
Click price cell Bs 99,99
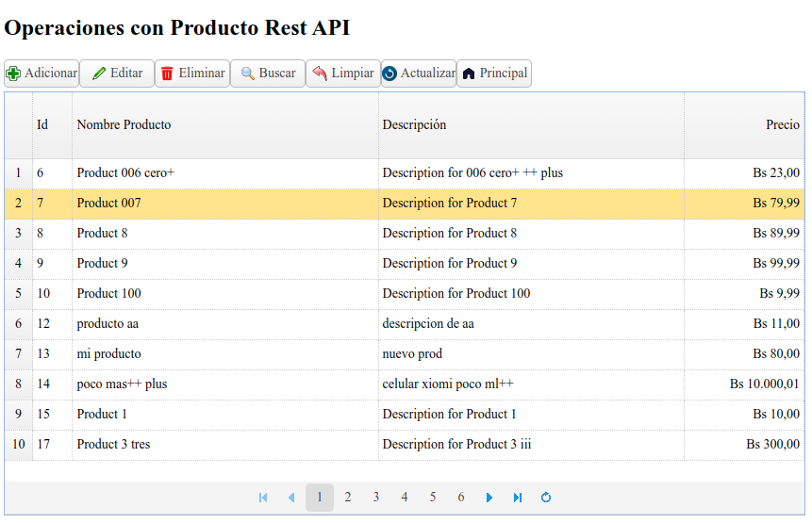(x=744, y=264)
